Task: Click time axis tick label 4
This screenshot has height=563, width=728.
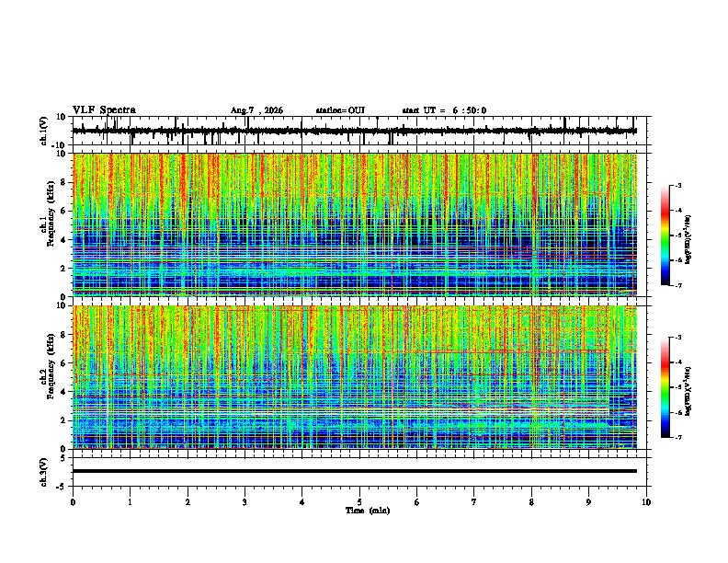Action: point(302,502)
